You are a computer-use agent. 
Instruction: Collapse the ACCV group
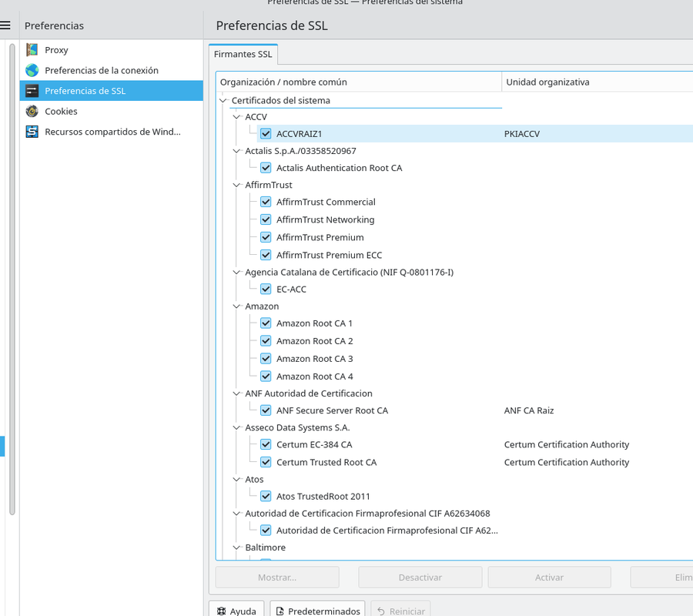tap(237, 117)
